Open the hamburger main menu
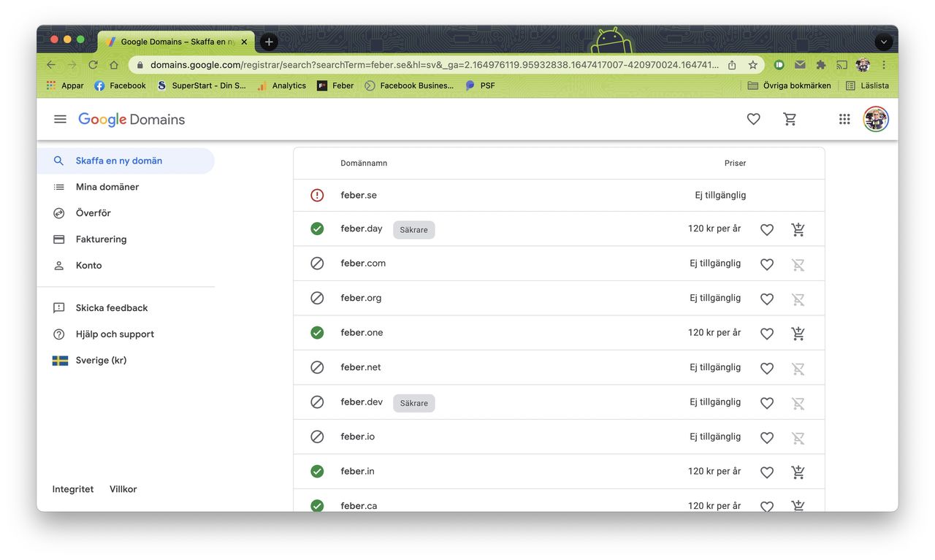The height and width of the screenshot is (560, 935). point(60,119)
